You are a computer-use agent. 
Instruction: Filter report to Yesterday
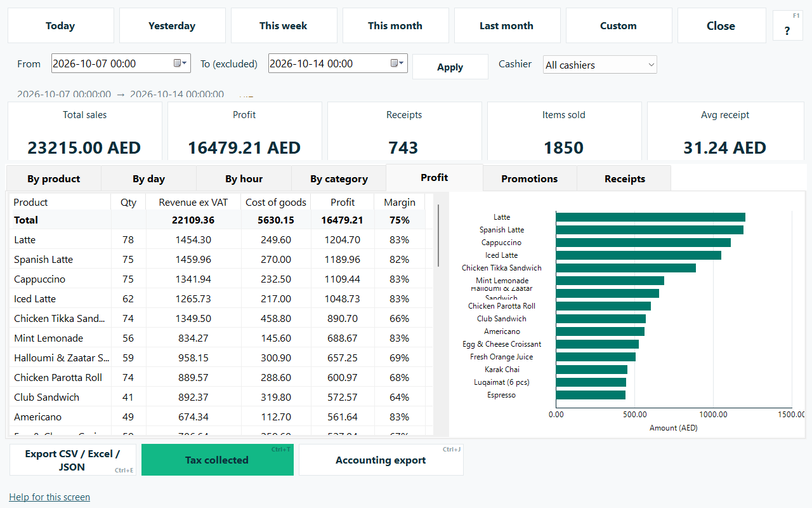(173, 25)
